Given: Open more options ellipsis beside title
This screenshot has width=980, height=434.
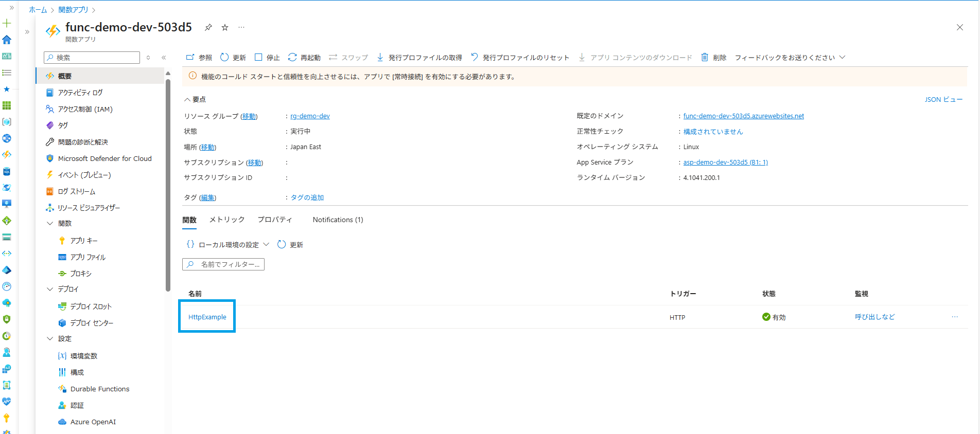Looking at the screenshot, I should click(241, 27).
